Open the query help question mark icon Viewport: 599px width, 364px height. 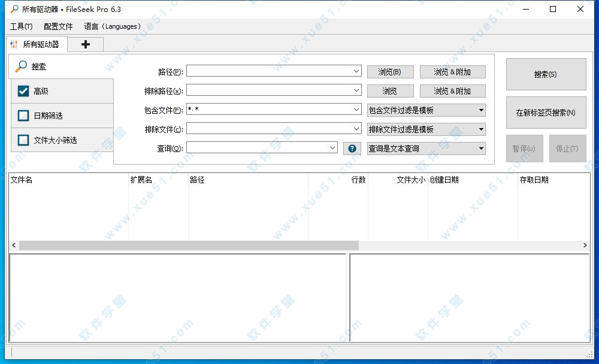click(x=352, y=148)
